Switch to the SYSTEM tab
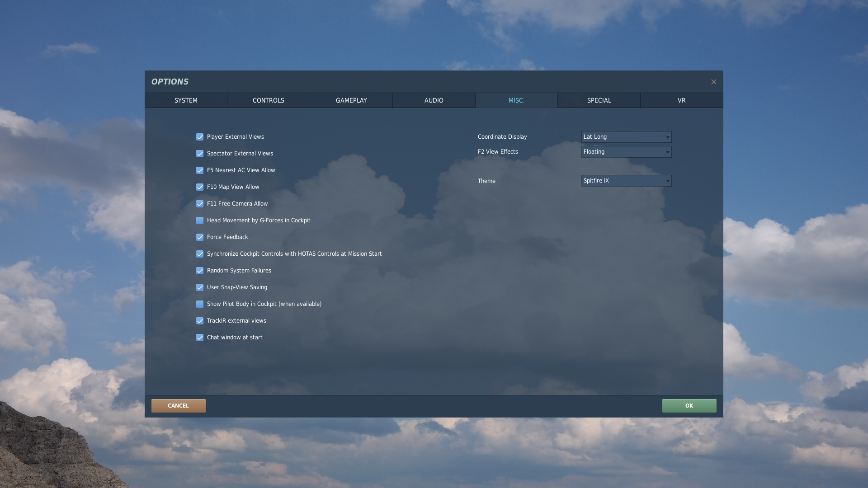868x488 pixels. click(x=186, y=100)
